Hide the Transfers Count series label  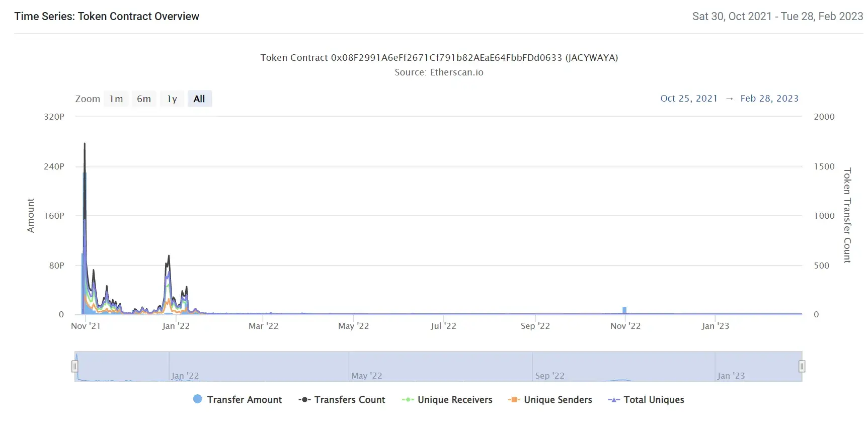pos(350,400)
